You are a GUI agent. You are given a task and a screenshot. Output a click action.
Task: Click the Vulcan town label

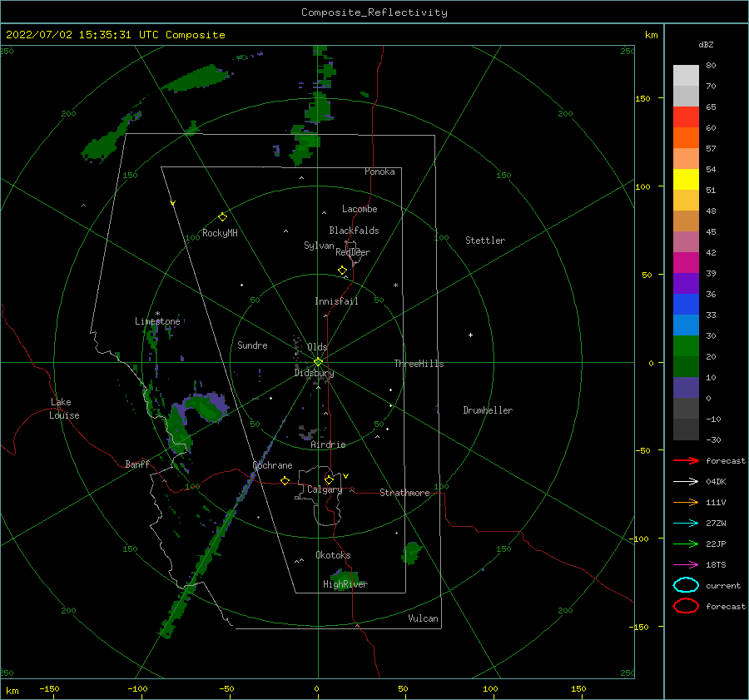click(x=423, y=618)
